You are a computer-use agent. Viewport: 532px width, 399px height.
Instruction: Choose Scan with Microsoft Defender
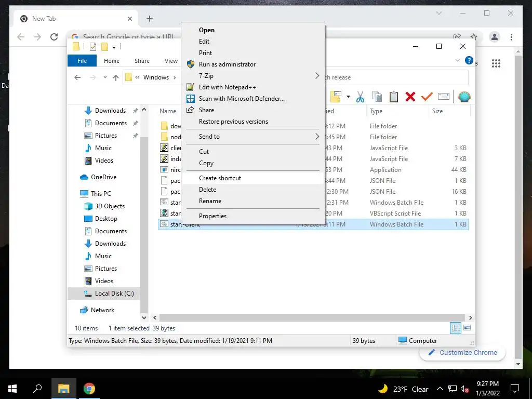tap(254, 99)
